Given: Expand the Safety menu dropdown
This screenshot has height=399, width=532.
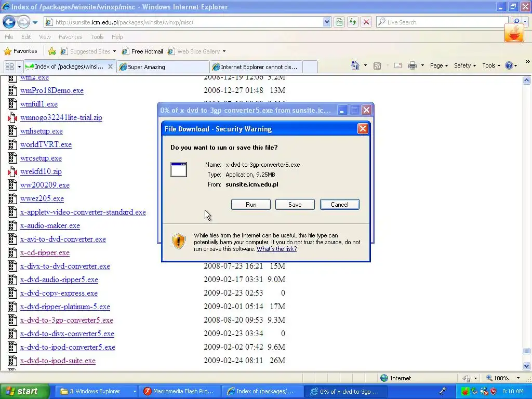Looking at the screenshot, I should (465, 65).
